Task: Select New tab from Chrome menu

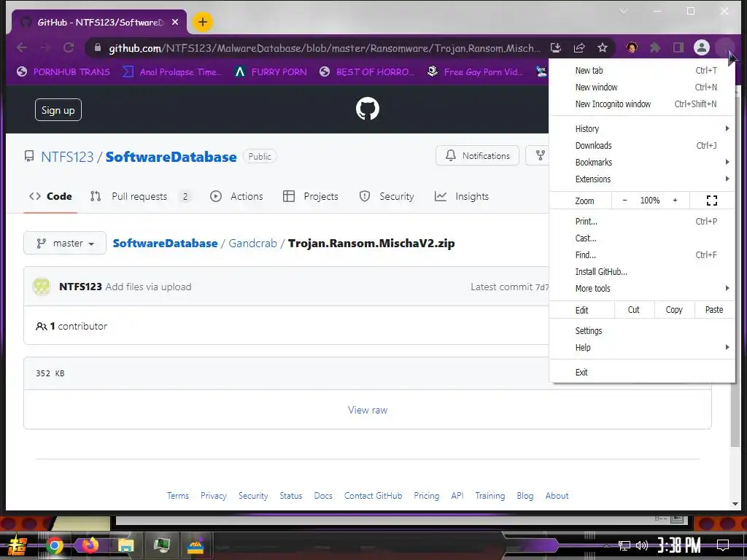Action: coord(642,71)
